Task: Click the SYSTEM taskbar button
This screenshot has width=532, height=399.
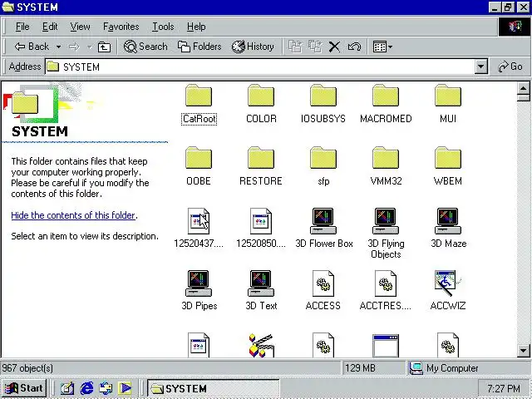Action: click(214, 388)
